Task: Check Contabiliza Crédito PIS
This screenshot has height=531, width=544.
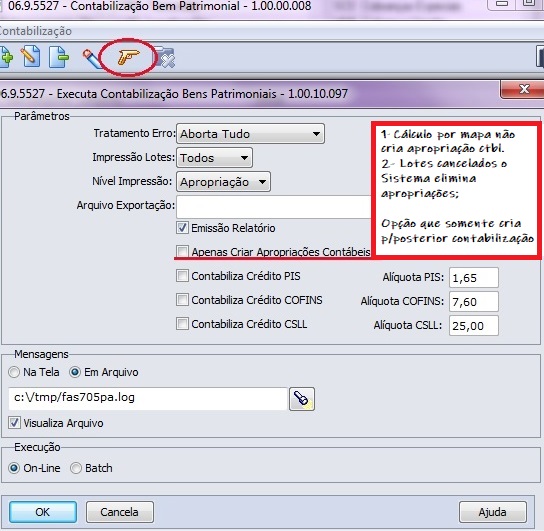Action: (182, 276)
